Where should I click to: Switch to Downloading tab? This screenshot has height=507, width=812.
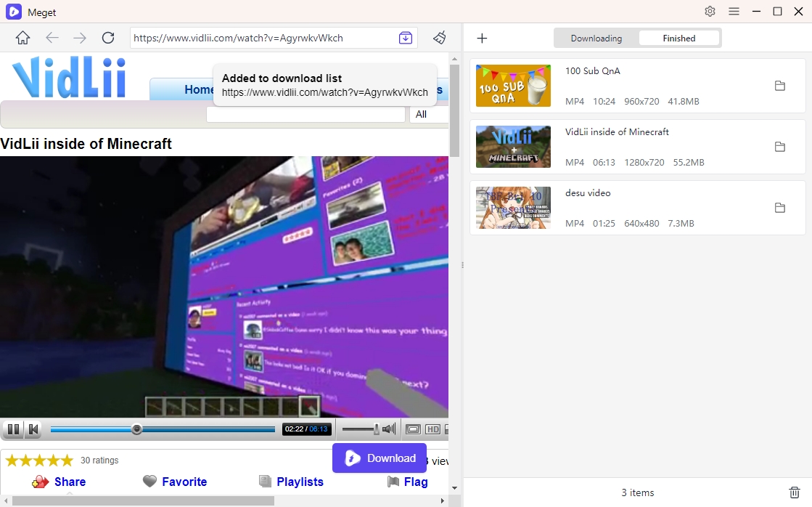tap(596, 38)
